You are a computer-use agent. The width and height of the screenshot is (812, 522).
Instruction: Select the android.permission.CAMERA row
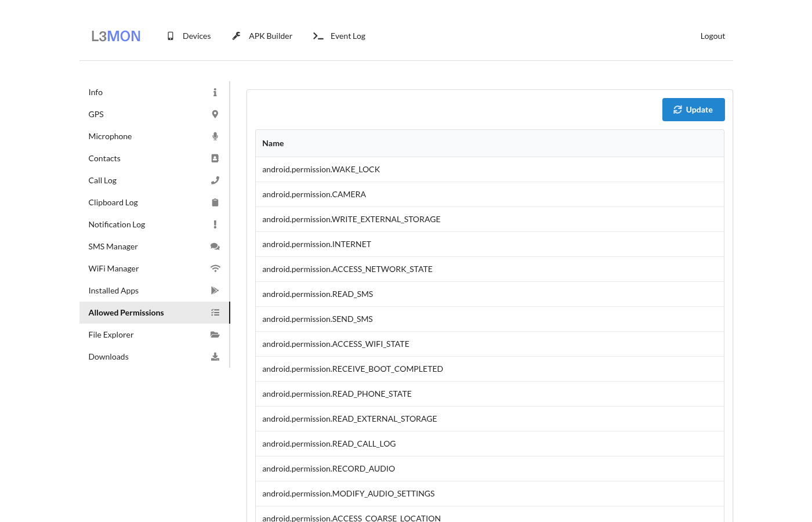[x=490, y=194]
